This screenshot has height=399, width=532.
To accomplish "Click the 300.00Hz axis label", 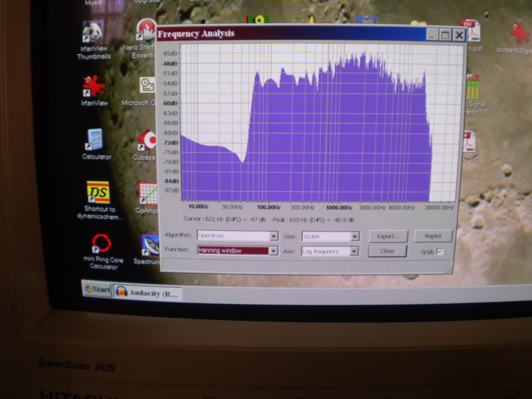I will coord(303,207).
